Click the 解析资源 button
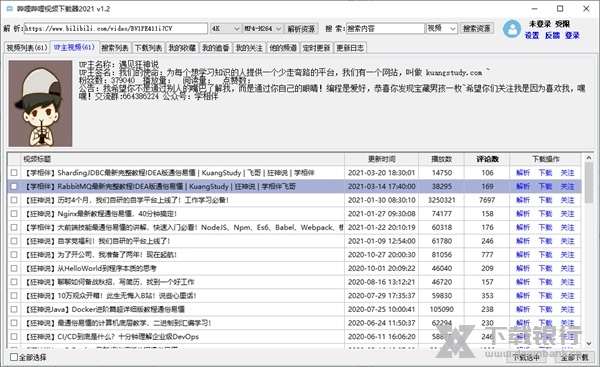Viewport: 600px width, 367px height. tap(301, 29)
